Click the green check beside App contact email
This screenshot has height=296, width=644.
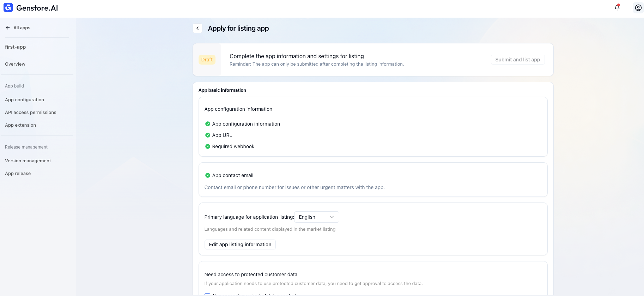(x=208, y=175)
